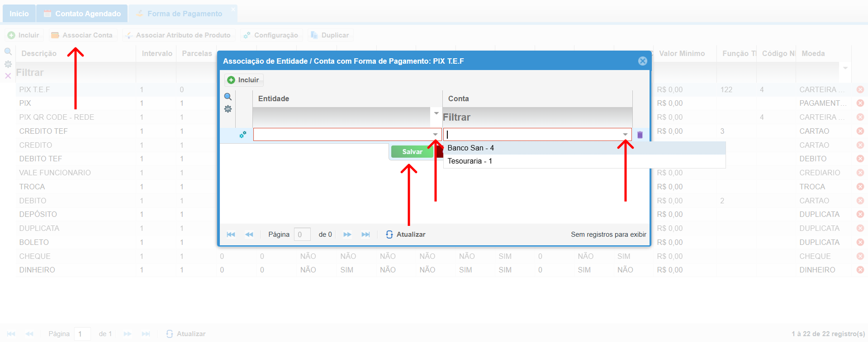Image resolution: width=868 pixels, height=342 pixels.
Task: Jump to last page in dialog pager
Action: 365,234
